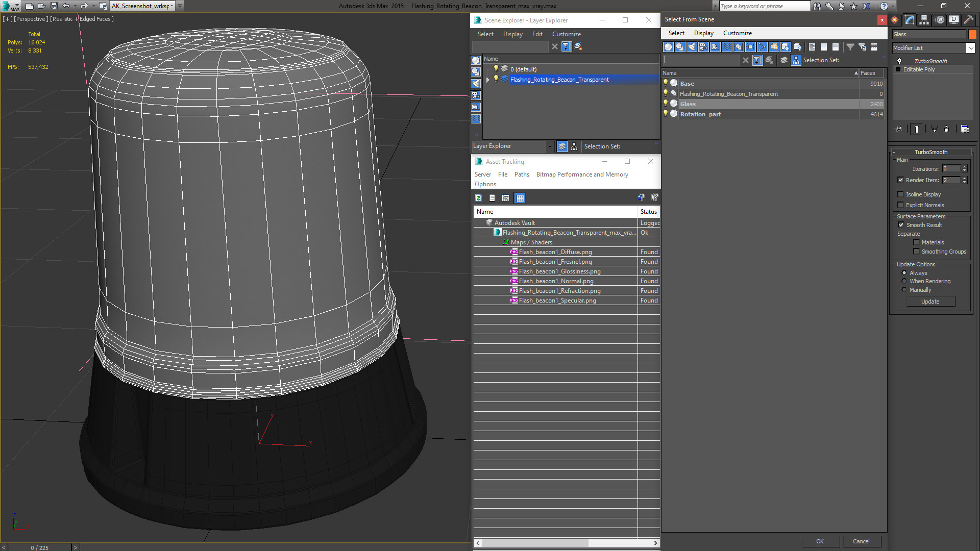Click Cancel button in Select From Scene
Viewport: 980px width, 551px height.
[x=861, y=541]
